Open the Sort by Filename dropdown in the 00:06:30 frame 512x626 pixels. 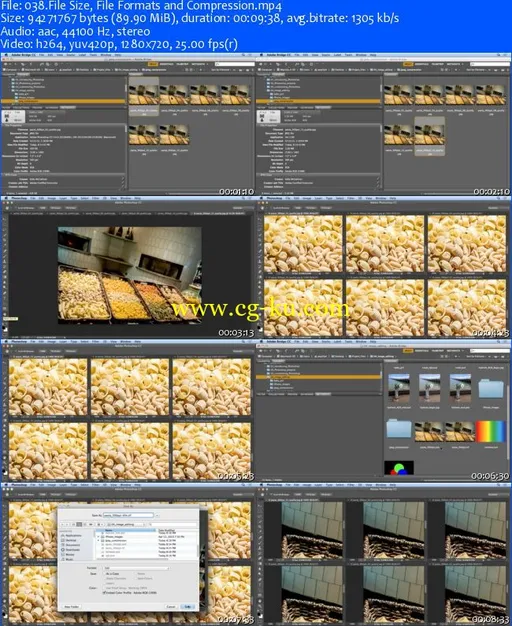pyautogui.click(x=478, y=357)
